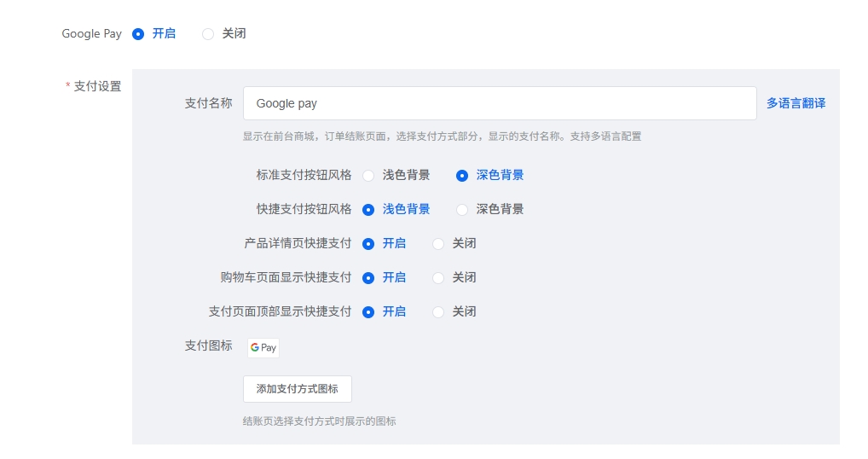
Task: Click the Google Pay payment icon thumbnail
Action: [263, 347]
